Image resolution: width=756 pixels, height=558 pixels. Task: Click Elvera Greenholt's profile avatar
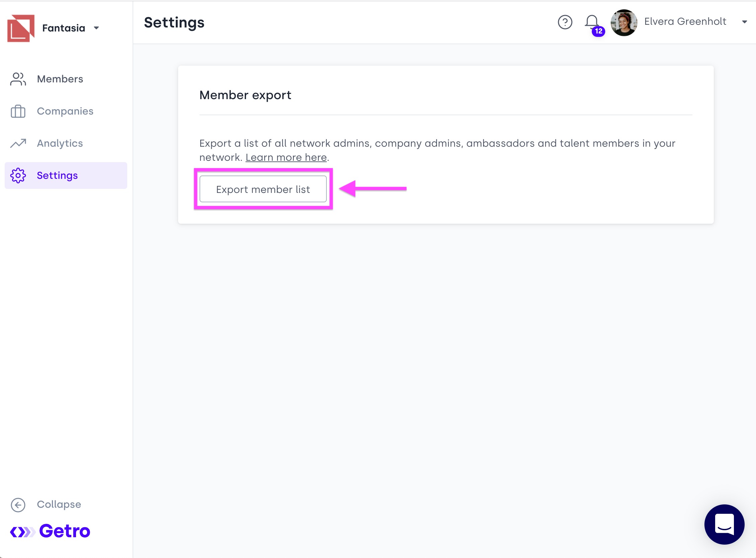click(624, 22)
